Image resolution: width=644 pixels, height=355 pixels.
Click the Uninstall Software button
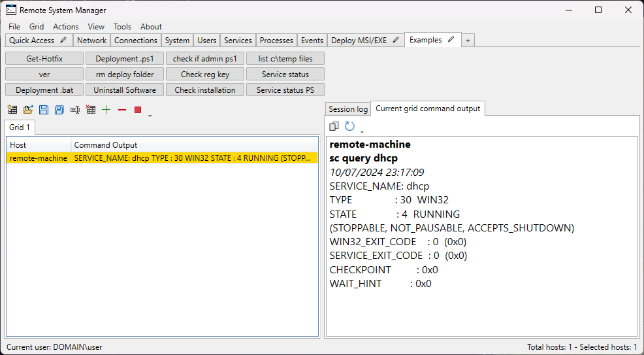click(125, 90)
